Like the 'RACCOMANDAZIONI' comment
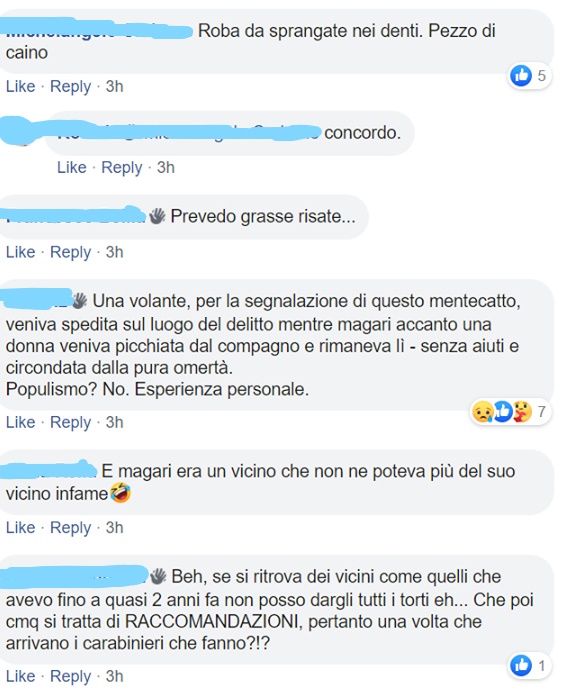 20,676
